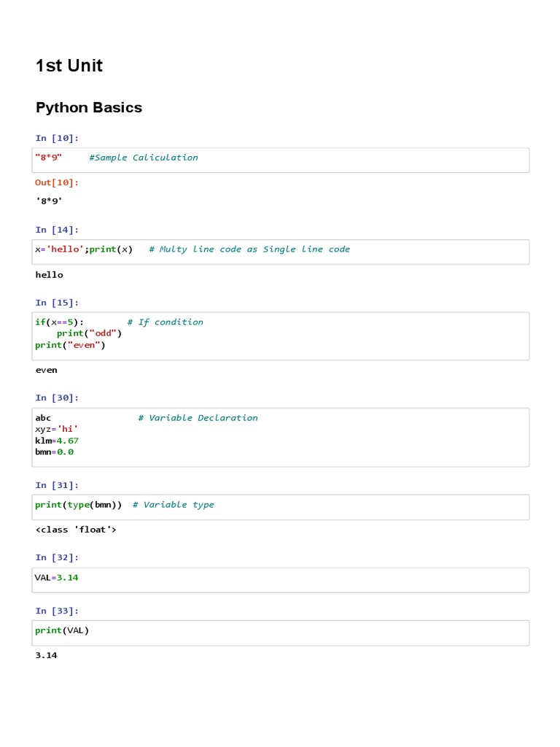Screen dimensions: 560x747
Task: Select the In [10] prompt label
Action: 57,138
